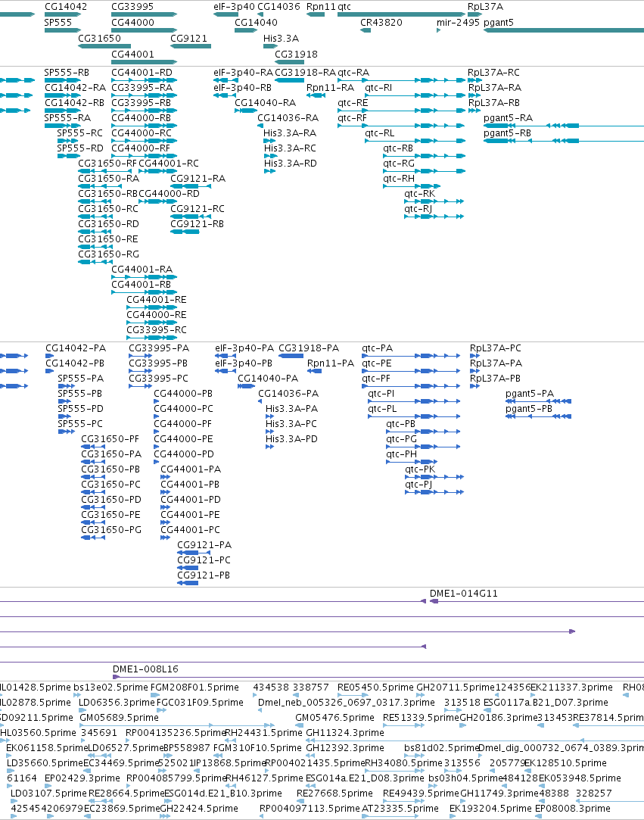
Task: Click EST RE27668.5prime
Action: 334,793
